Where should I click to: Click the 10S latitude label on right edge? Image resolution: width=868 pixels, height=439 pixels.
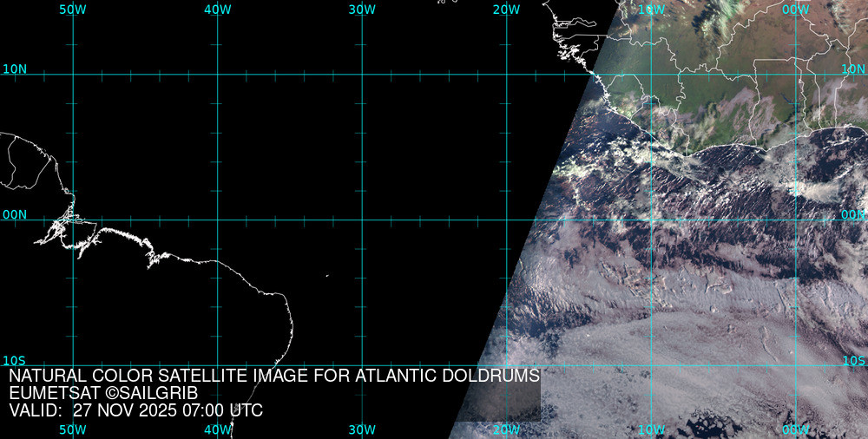tap(854, 361)
